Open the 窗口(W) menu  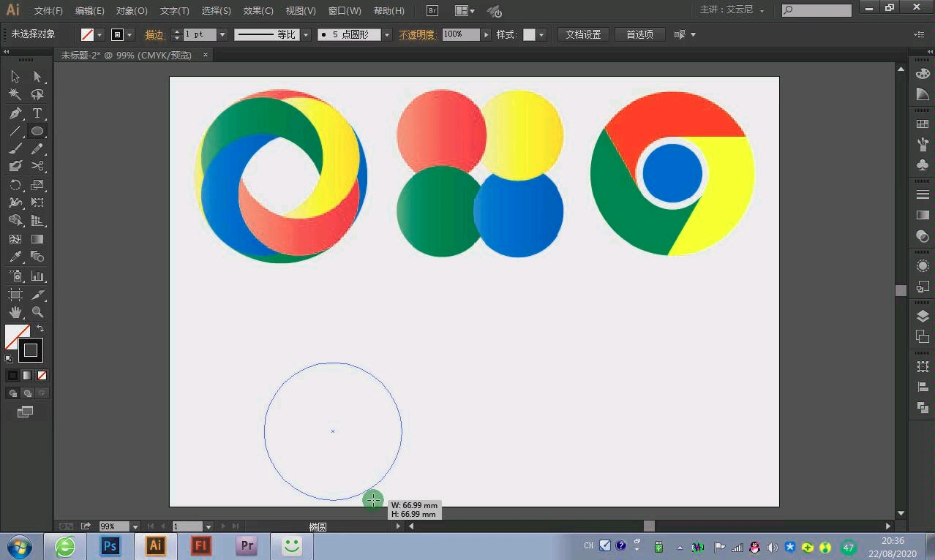(x=345, y=11)
